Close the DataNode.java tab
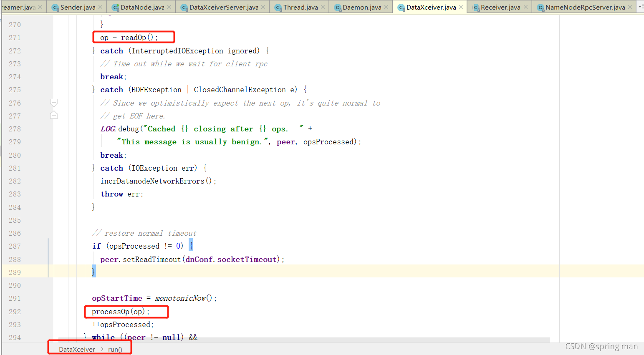The width and height of the screenshot is (644, 355). [x=169, y=7]
